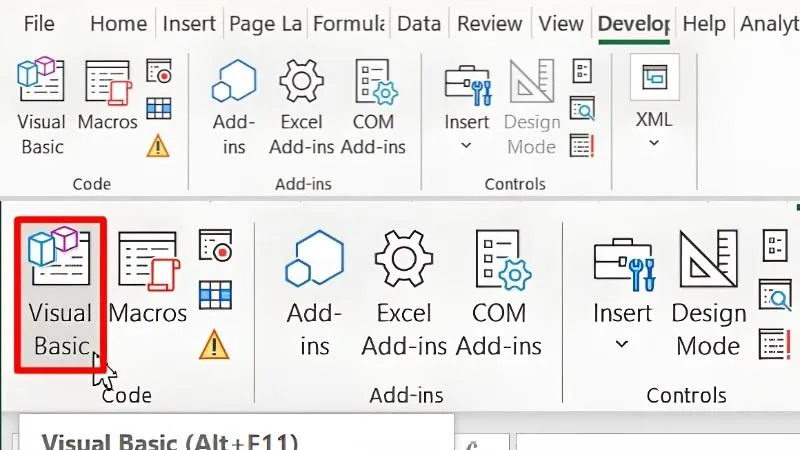The image size is (800, 450).
Task: Click View Code icon in the small upper ribbon
Action: point(582,108)
